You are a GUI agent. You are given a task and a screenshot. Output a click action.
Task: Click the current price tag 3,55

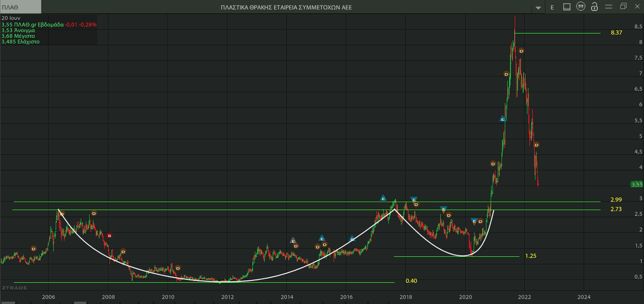click(x=636, y=184)
